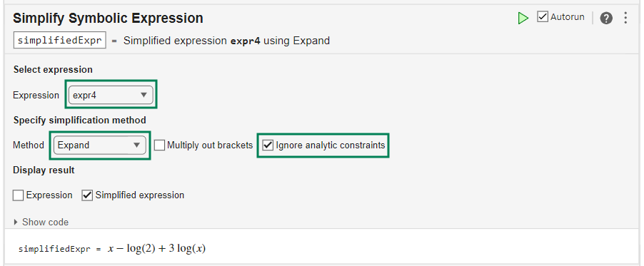
Task: Check the Expression display checkbox
Action: pyautogui.click(x=18, y=195)
